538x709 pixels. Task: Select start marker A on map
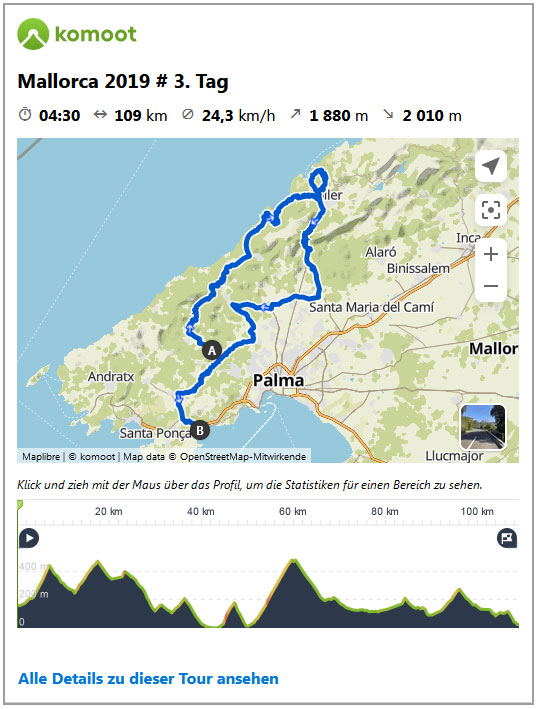coord(212,350)
